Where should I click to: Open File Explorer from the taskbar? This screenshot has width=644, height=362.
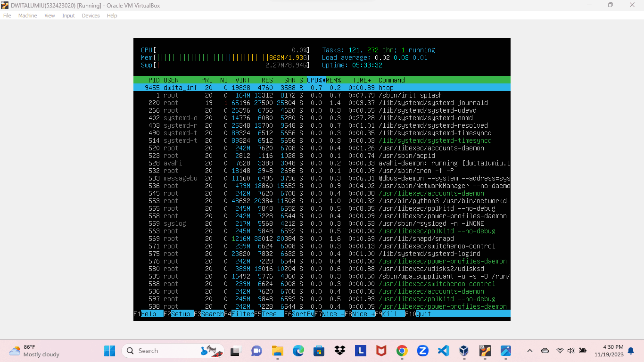click(x=278, y=351)
